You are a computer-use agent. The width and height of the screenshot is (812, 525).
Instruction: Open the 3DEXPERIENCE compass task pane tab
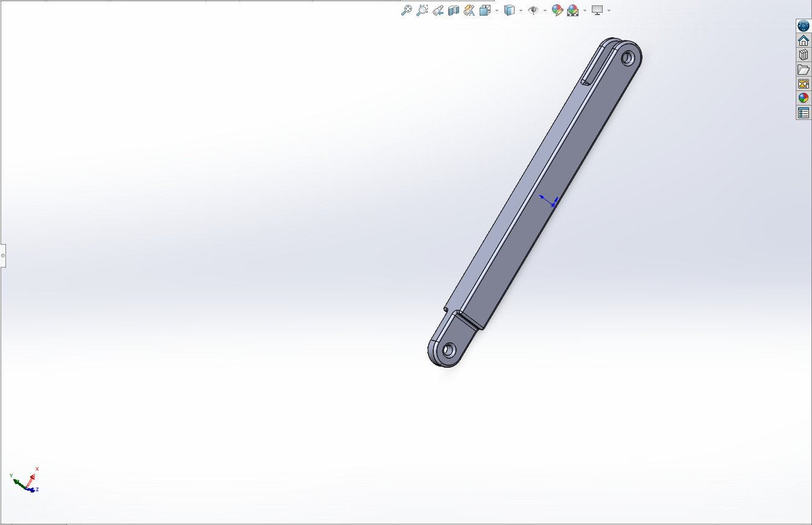(x=804, y=26)
